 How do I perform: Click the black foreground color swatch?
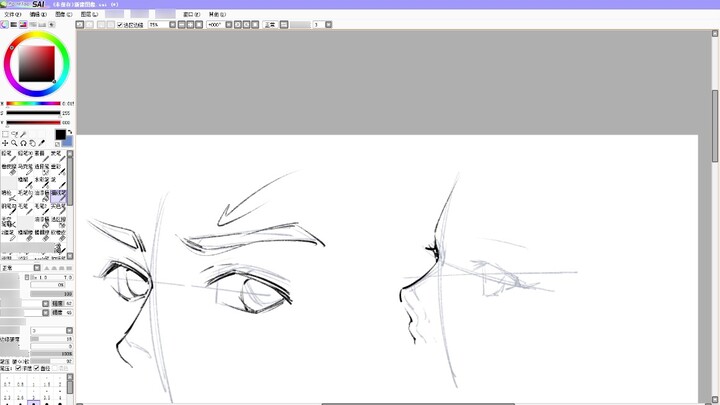click(x=61, y=135)
